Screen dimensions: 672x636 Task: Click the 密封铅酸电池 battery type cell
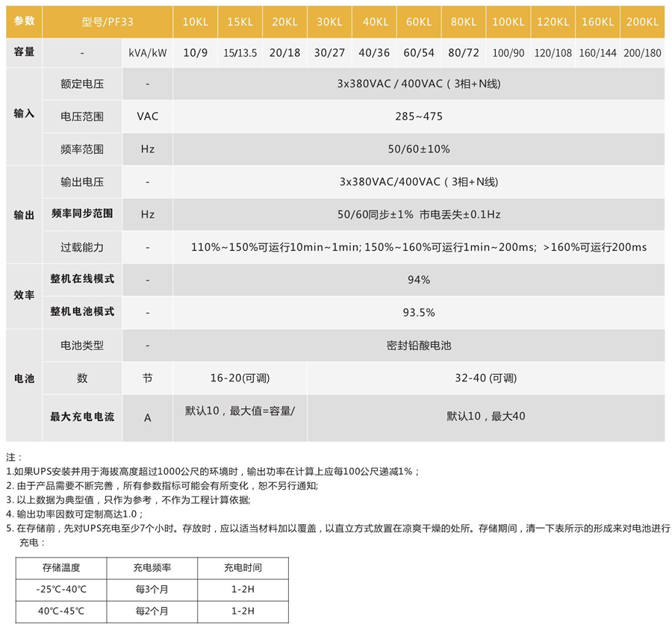[418, 346]
